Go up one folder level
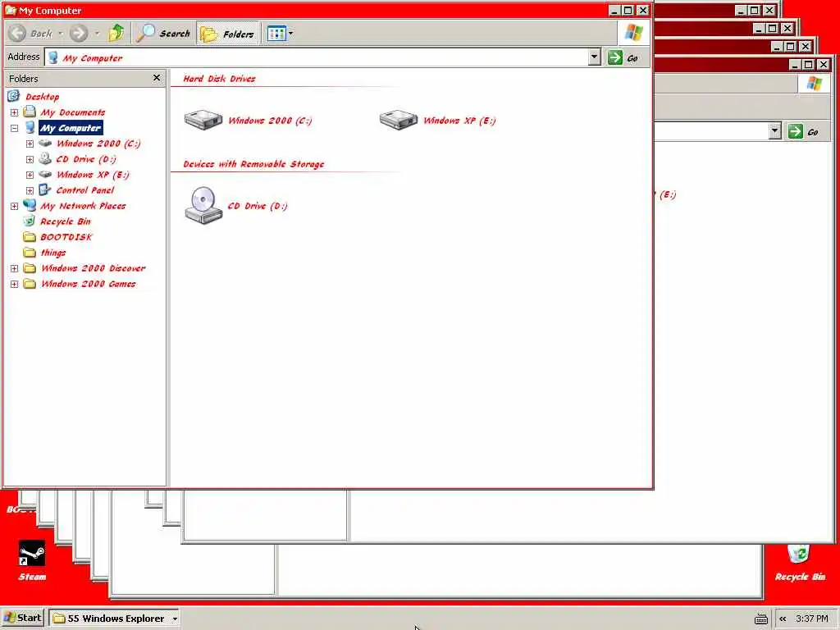 pyautogui.click(x=116, y=33)
